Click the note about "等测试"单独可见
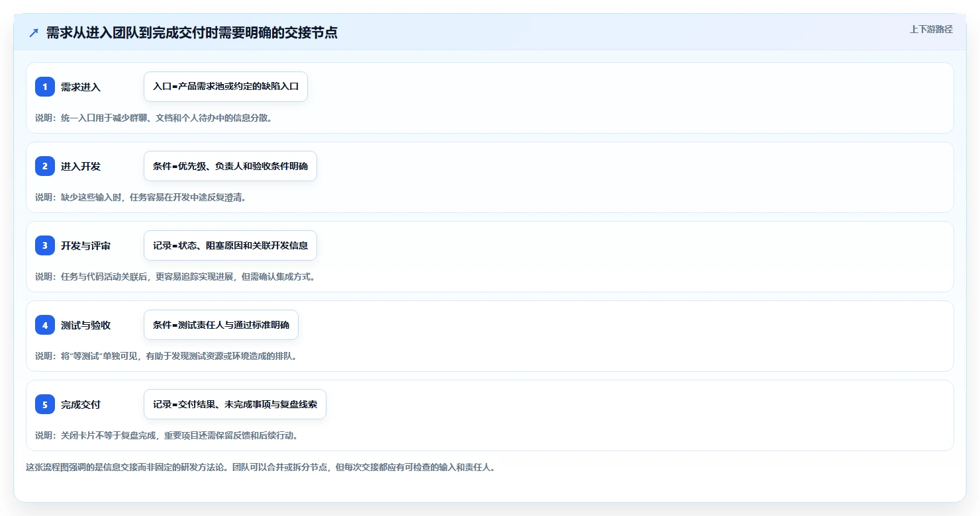 click(x=166, y=356)
